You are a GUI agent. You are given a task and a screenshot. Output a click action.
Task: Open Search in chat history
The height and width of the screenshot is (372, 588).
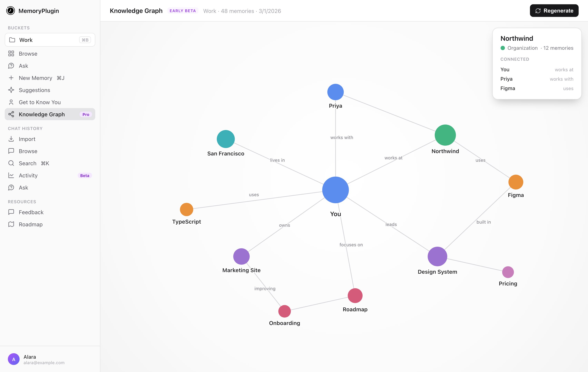(50, 163)
